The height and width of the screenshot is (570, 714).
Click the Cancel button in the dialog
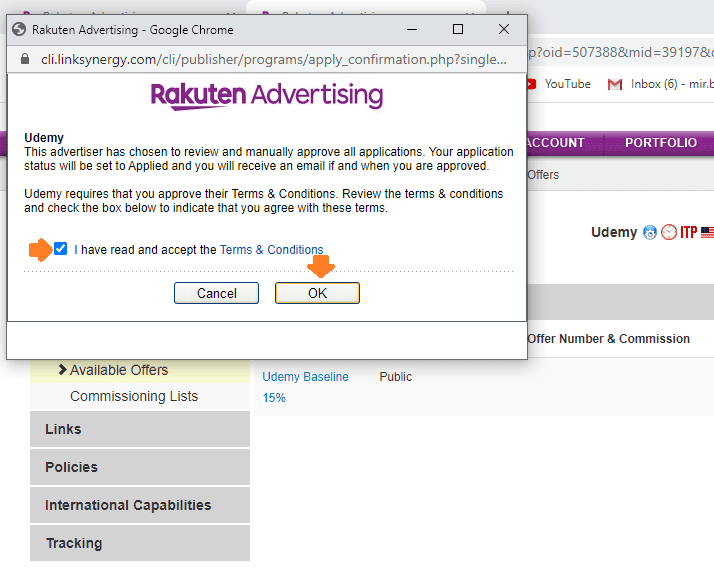(216, 293)
